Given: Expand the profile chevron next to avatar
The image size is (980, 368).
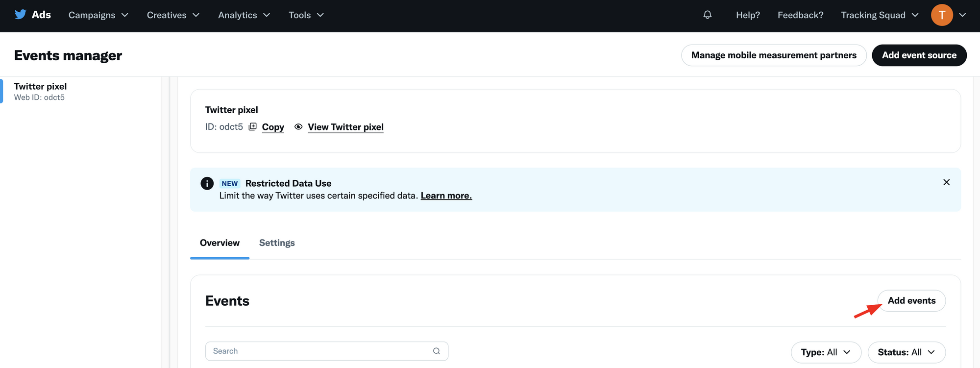Looking at the screenshot, I should [962, 15].
